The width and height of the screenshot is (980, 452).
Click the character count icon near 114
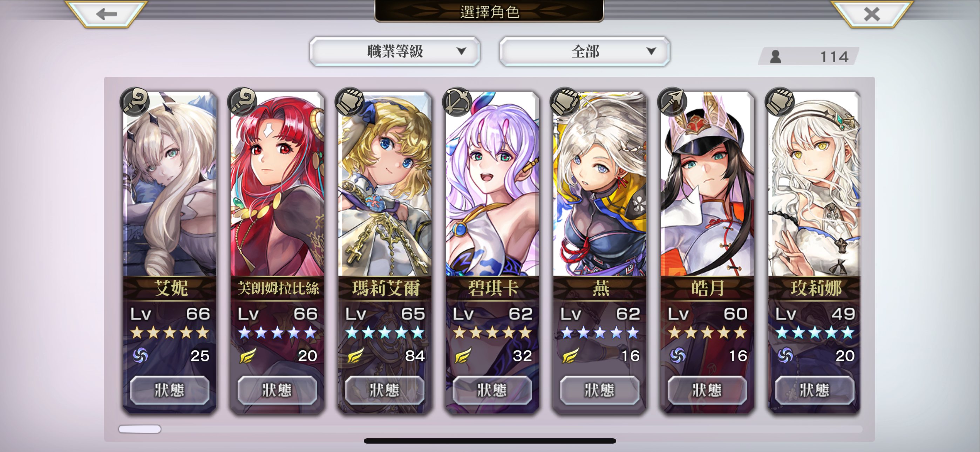click(x=776, y=57)
